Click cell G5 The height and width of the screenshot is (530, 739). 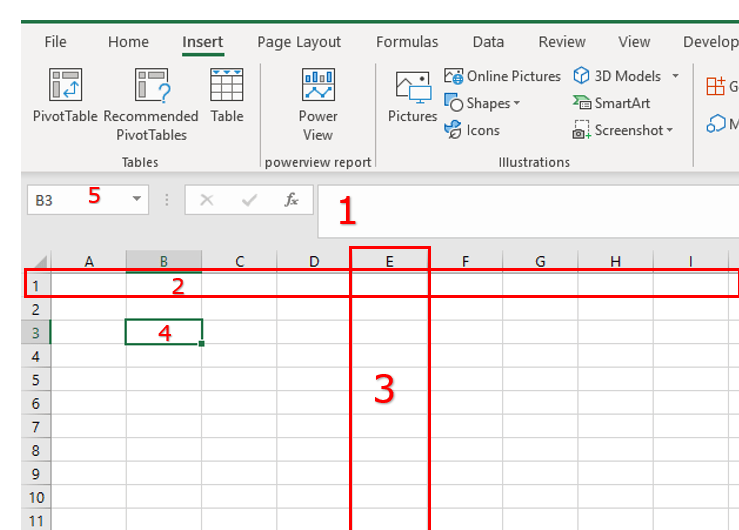click(540, 379)
